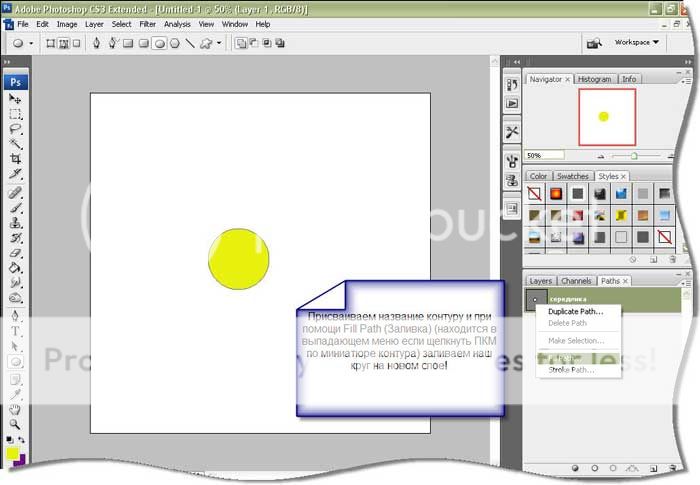Image resolution: width=700 pixels, height=485 pixels.
Task: Expand the tool preset picker dropdown
Action: tap(32, 44)
